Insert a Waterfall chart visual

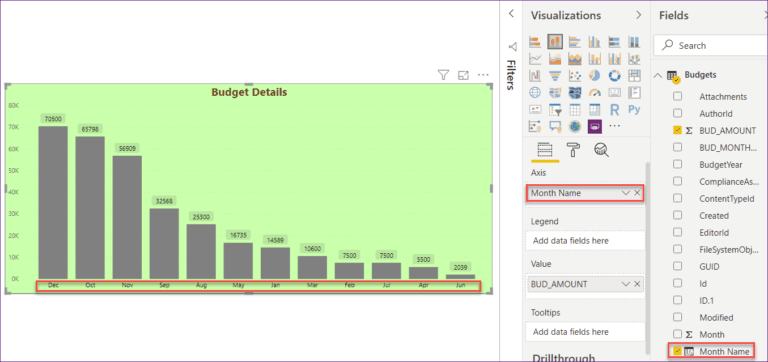(x=535, y=75)
